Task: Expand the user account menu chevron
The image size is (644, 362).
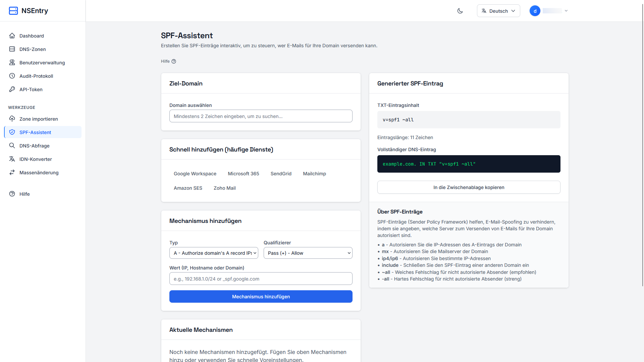Action: click(x=566, y=11)
